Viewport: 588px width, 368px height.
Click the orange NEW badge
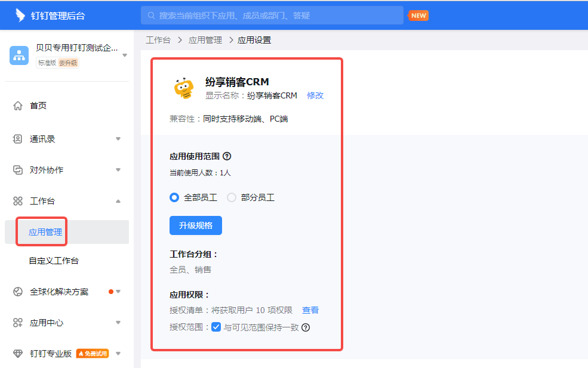point(418,16)
